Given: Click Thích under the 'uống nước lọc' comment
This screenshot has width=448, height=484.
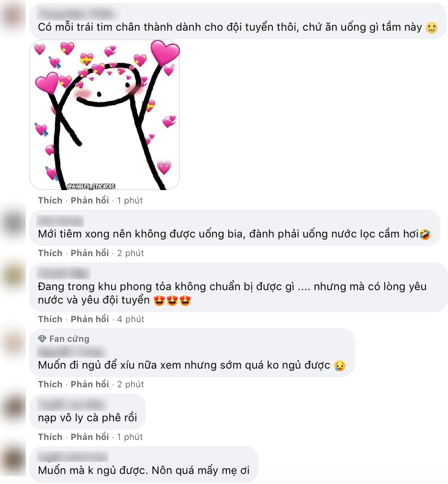Looking at the screenshot, I should tap(50, 253).
